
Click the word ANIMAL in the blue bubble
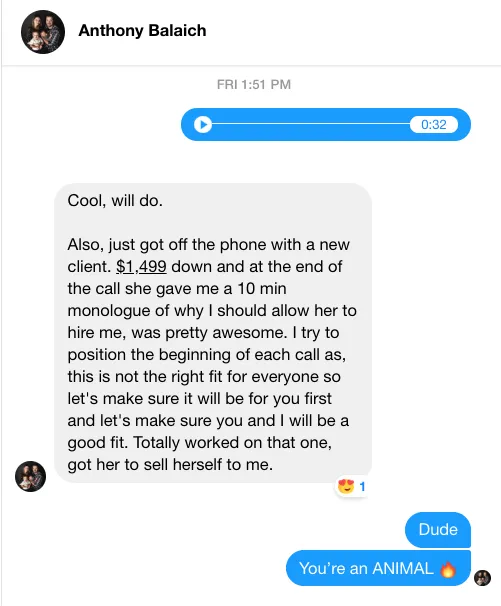(x=402, y=569)
